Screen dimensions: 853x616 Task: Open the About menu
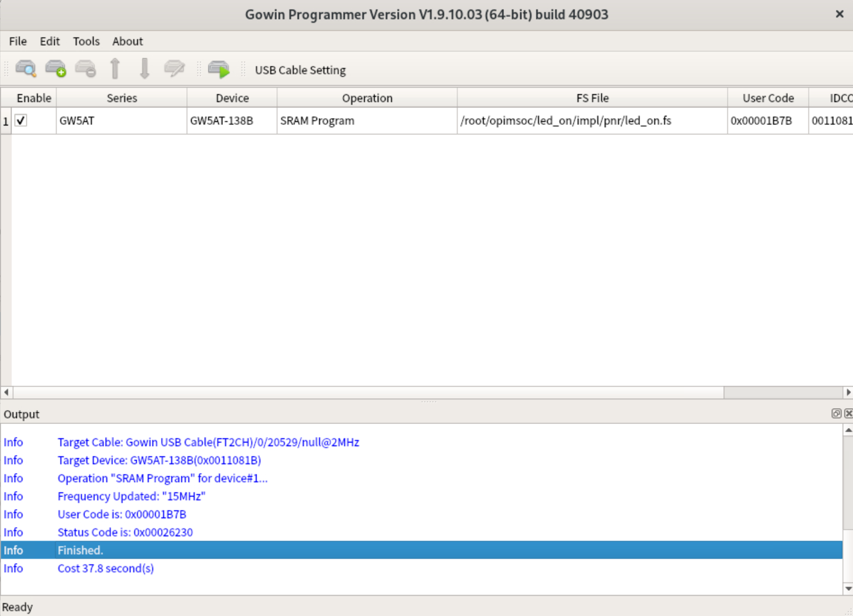tap(127, 41)
